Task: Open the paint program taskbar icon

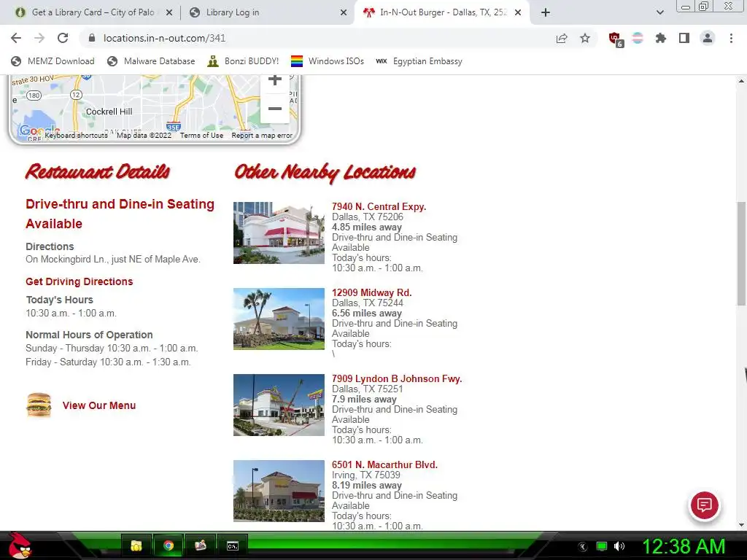Action: 200,545
